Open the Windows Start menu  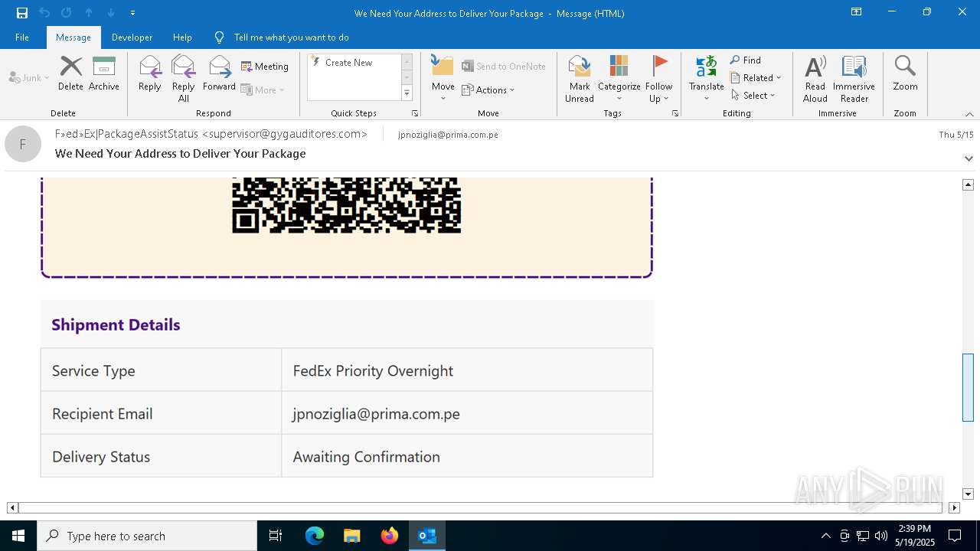point(18,536)
